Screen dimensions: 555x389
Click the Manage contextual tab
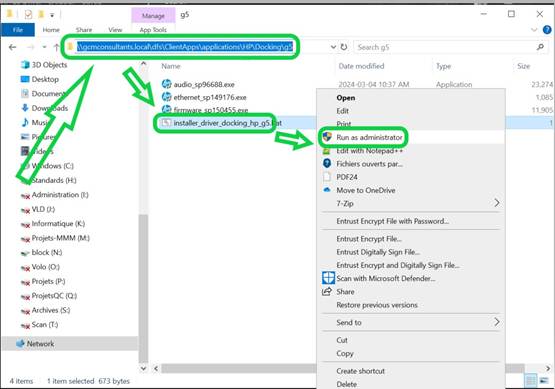153,16
